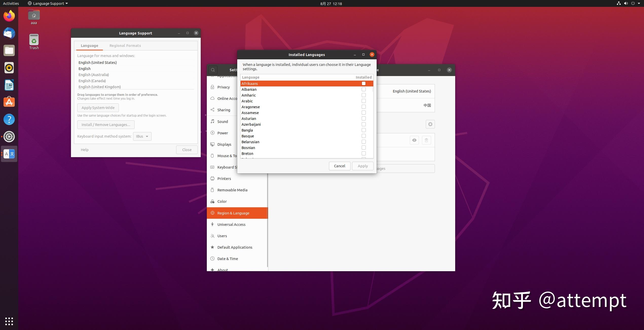
Task: Click the volume icon in top bar
Action: pos(626,4)
